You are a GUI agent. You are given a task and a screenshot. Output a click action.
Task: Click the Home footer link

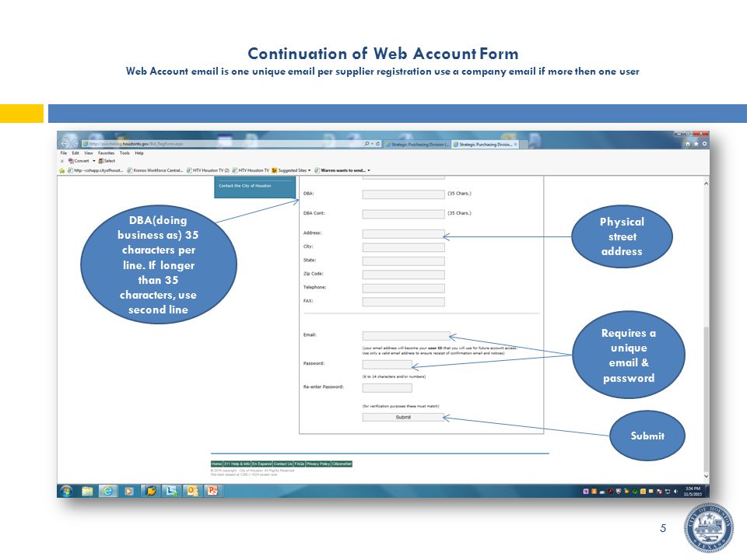click(217, 464)
